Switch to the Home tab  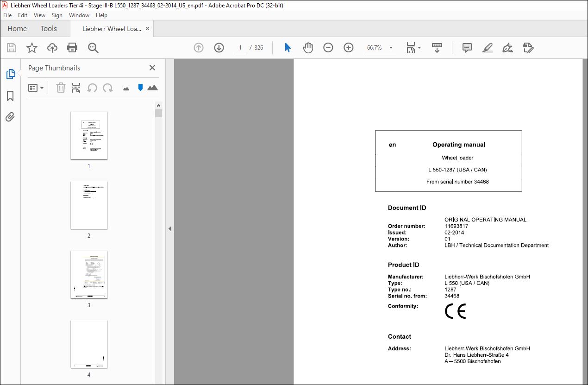coord(17,29)
